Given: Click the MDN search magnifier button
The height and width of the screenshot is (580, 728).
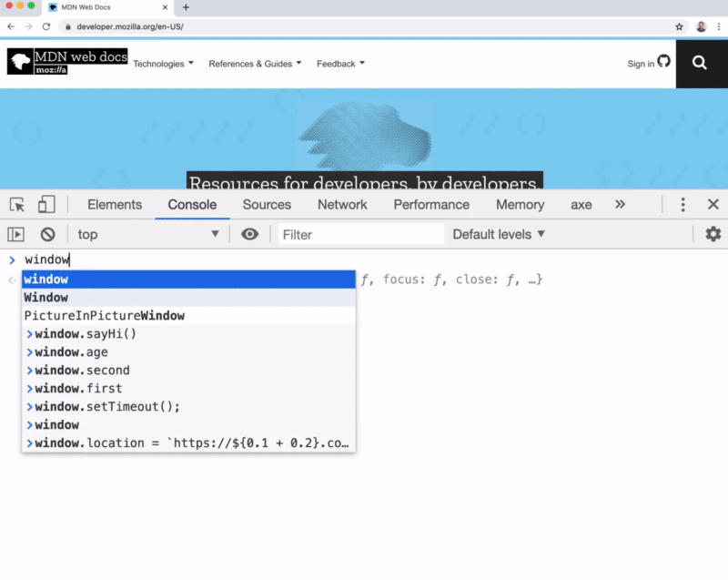Looking at the screenshot, I should pyautogui.click(x=699, y=63).
